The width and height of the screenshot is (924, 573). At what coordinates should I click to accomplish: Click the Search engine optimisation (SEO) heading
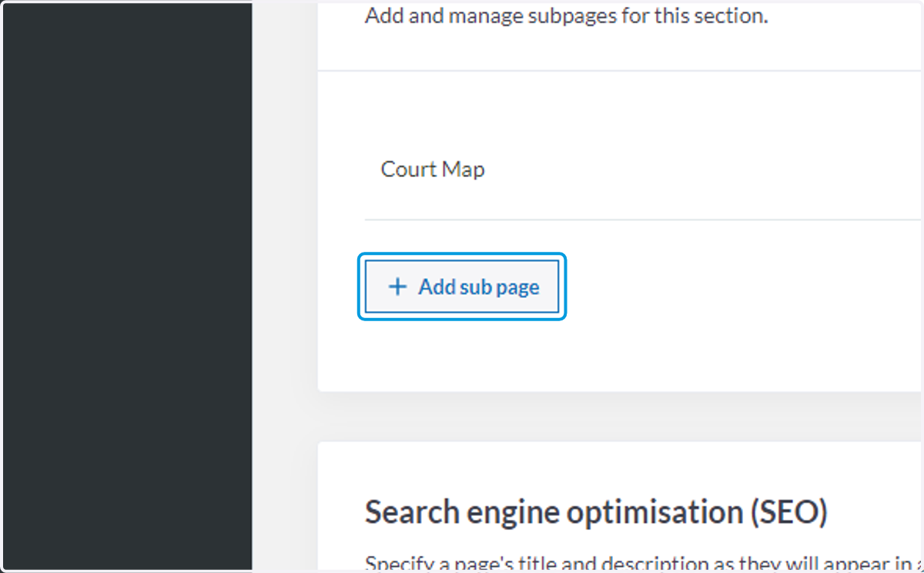coord(596,512)
